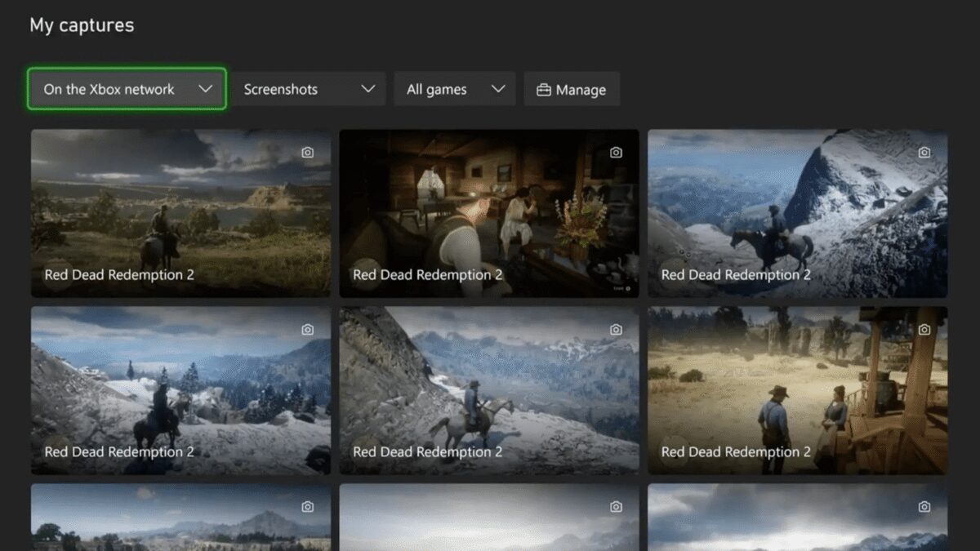Click the camera icon on the bottom-right cloudy screenshot

pyautogui.click(x=924, y=506)
